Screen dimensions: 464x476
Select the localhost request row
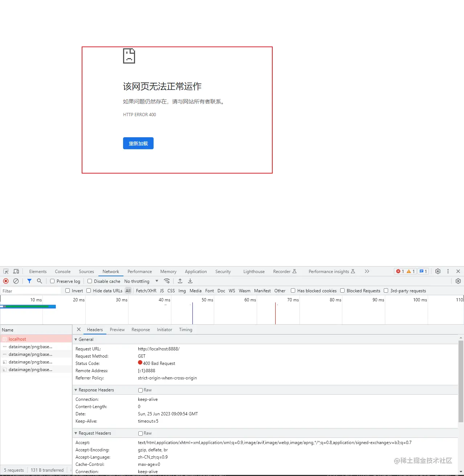36,339
